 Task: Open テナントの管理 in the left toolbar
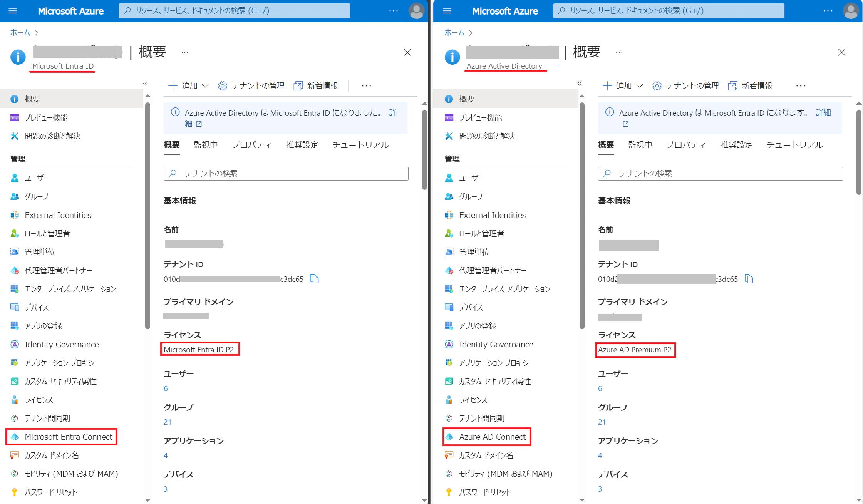point(251,85)
